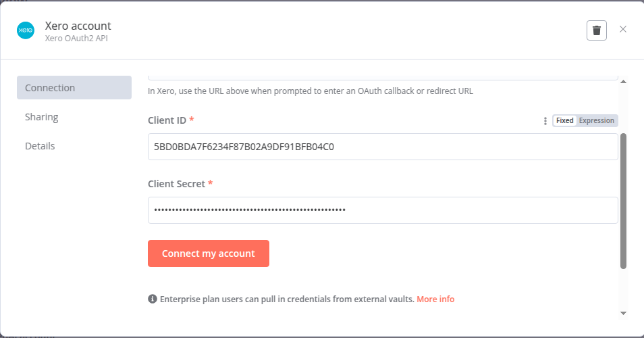Switch Client ID to Expression mode
644x338 pixels.
point(597,121)
